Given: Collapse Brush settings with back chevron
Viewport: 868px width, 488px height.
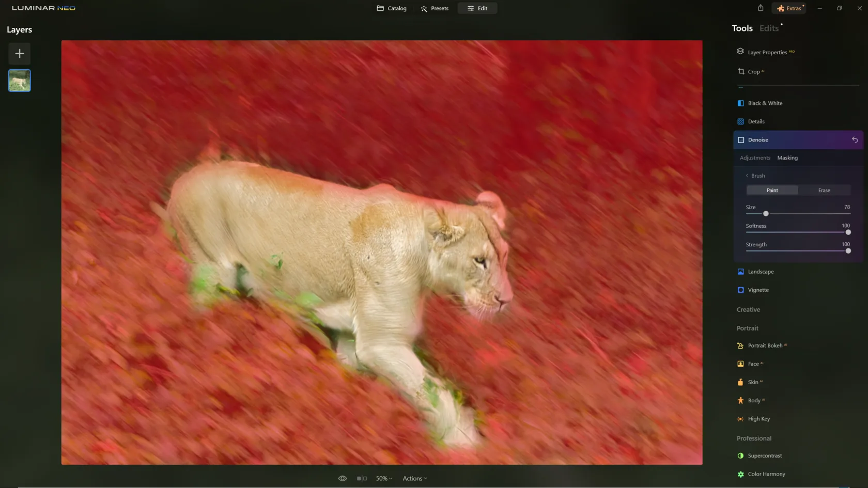Looking at the screenshot, I should pyautogui.click(x=747, y=176).
